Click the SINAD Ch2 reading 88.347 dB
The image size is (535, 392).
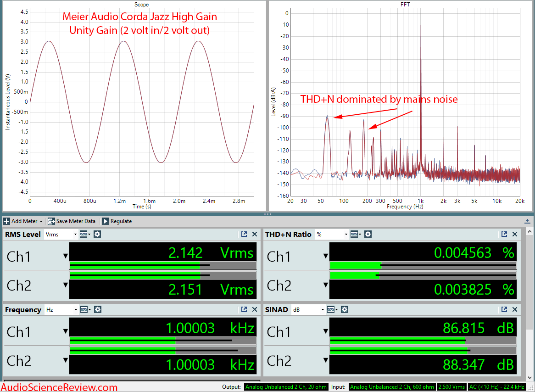coord(479,364)
